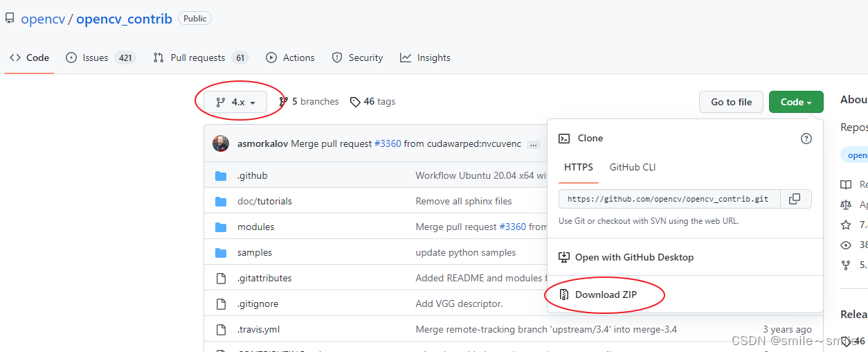
Task: Open commit 'Remove all sphinx files'
Action: pyautogui.click(x=464, y=202)
